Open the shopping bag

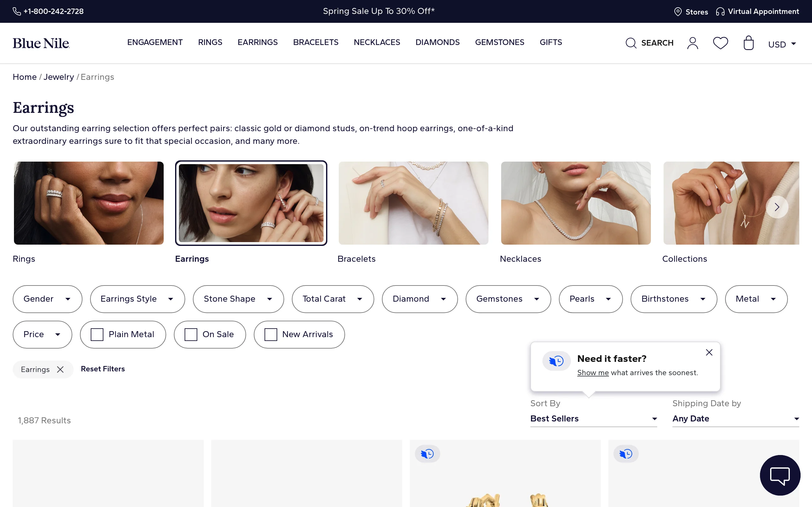(748, 43)
